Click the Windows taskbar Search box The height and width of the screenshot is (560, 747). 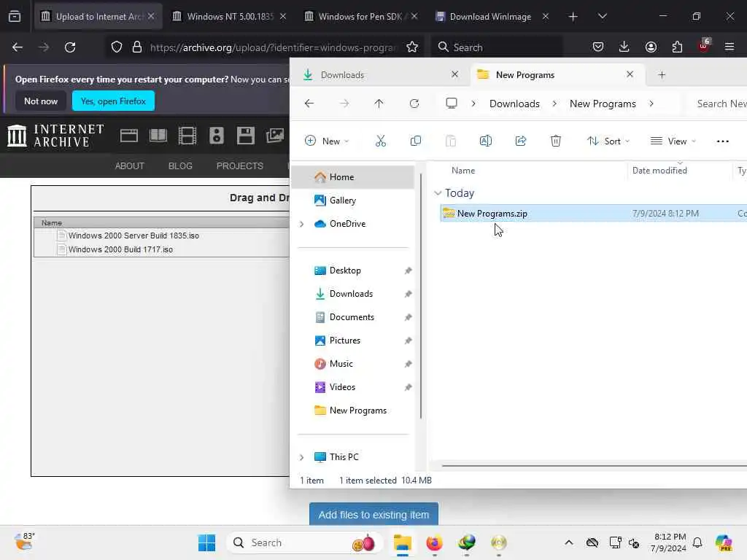coord(305,542)
